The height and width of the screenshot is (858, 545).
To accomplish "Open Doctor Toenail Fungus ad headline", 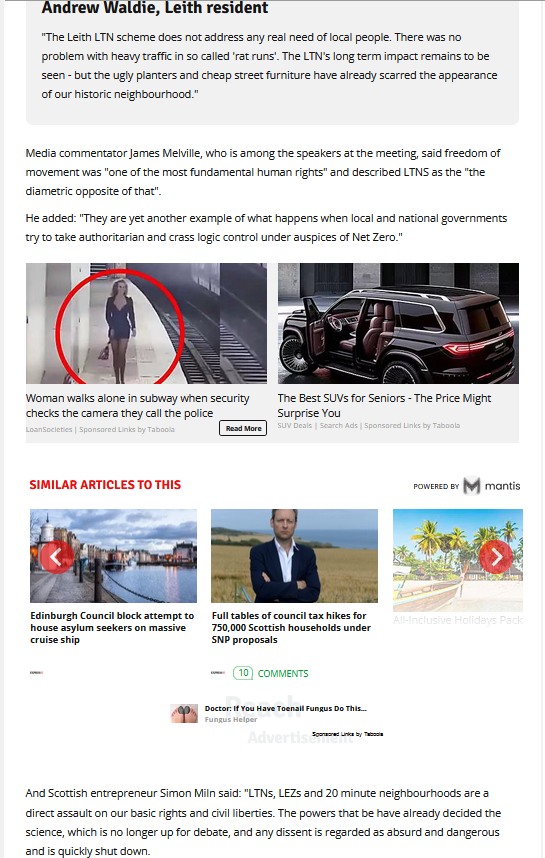I will pos(286,708).
